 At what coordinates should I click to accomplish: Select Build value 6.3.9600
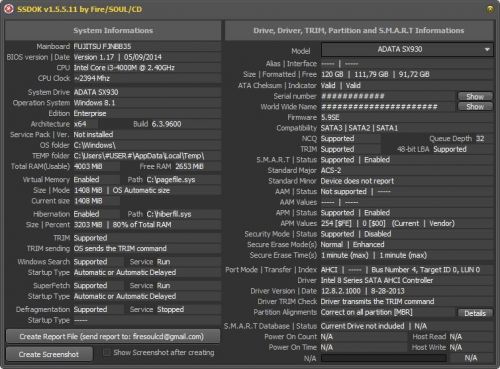tap(167, 124)
